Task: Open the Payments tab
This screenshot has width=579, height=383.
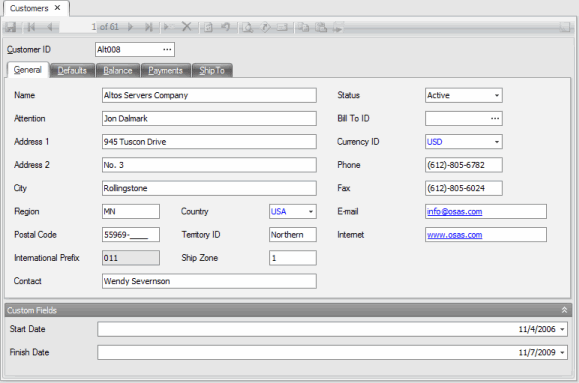Action: pyautogui.click(x=165, y=71)
